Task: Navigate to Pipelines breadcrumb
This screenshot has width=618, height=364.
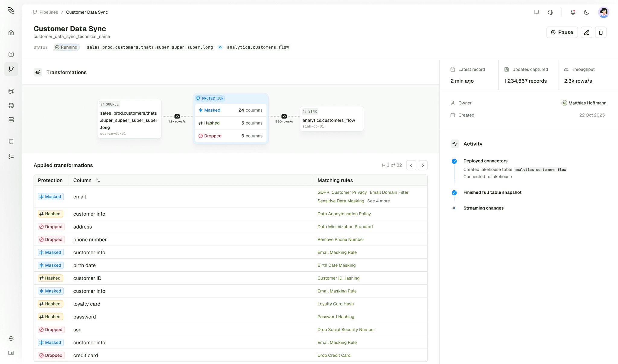Action: (x=49, y=12)
